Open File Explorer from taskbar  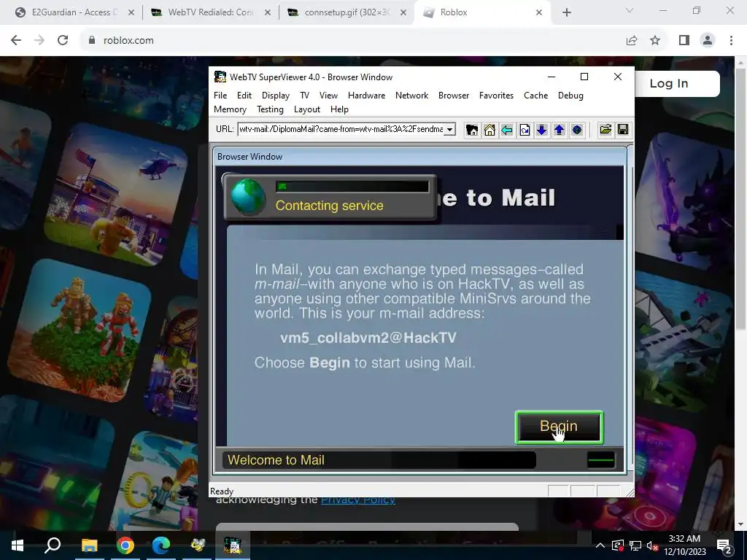pyautogui.click(x=89, y=545)
